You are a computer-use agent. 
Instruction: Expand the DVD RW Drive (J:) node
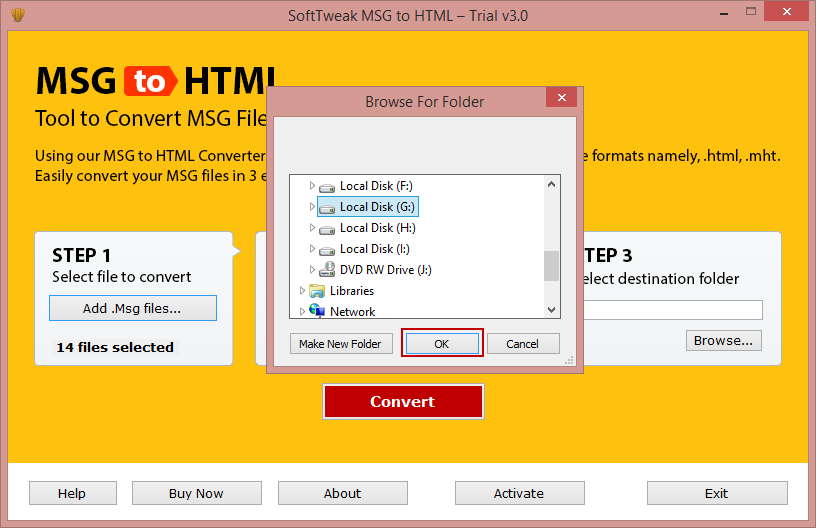[312, 269]
